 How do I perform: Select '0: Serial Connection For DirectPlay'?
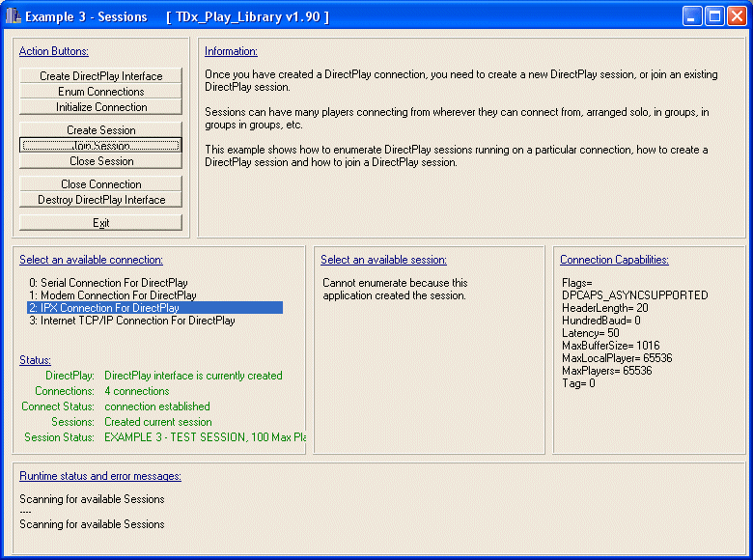click(x=154, y=282)
